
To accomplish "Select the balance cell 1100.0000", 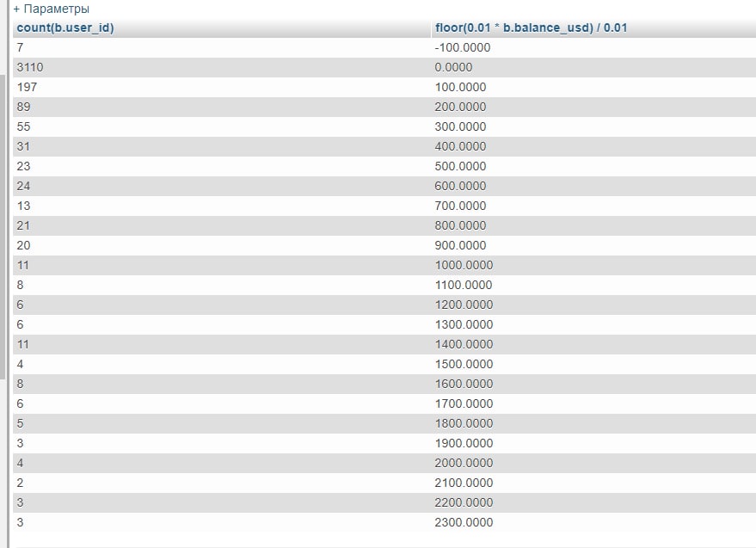I will click(593, 285).
